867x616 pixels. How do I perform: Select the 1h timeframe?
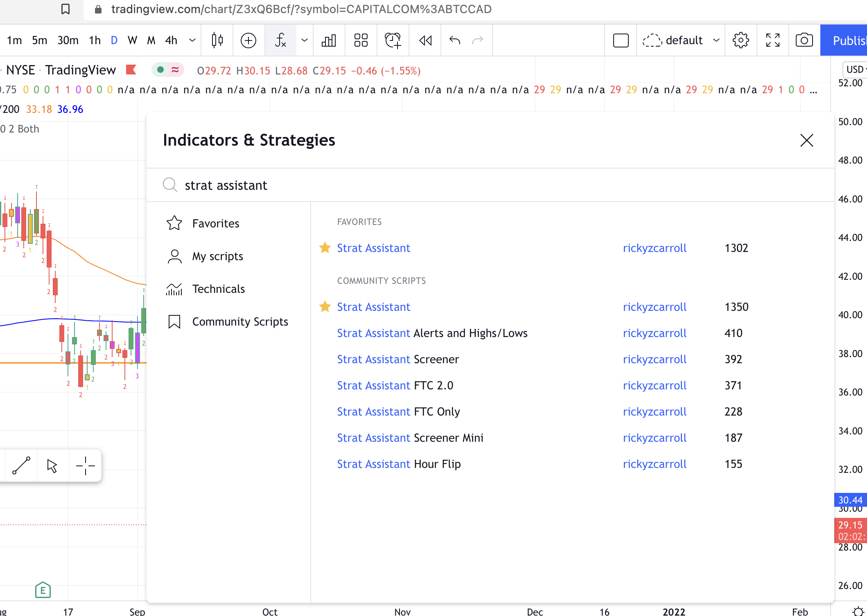(x=95, y=40)
